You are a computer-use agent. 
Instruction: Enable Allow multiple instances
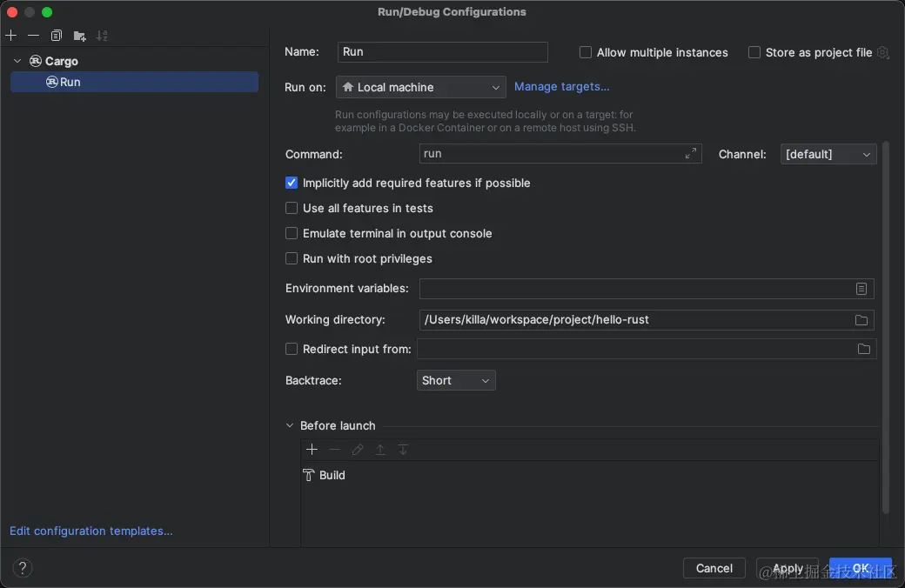pyautogui.click(x=586, y=52)
